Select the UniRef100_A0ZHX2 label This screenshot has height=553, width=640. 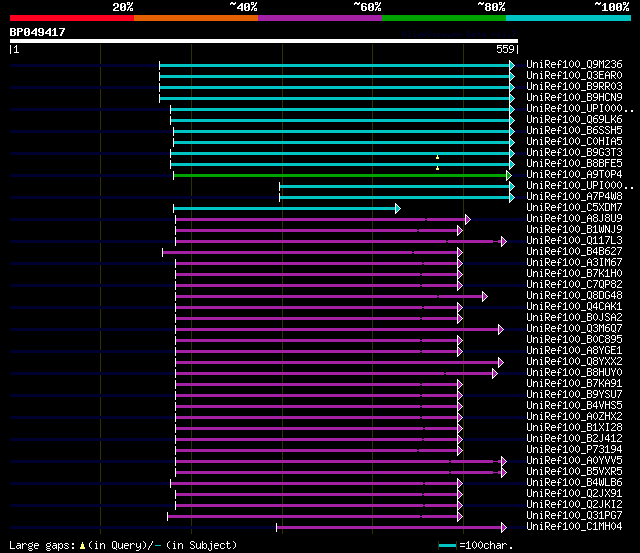574,417
